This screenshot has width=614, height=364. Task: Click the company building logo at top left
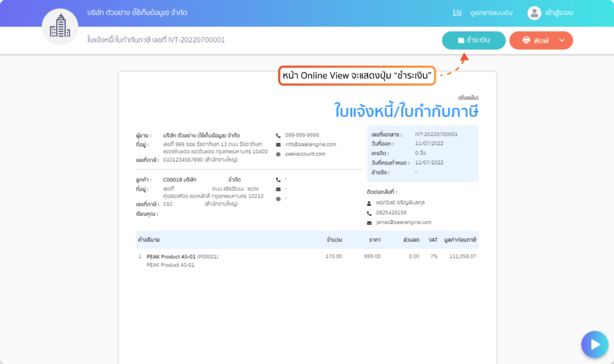60,26
